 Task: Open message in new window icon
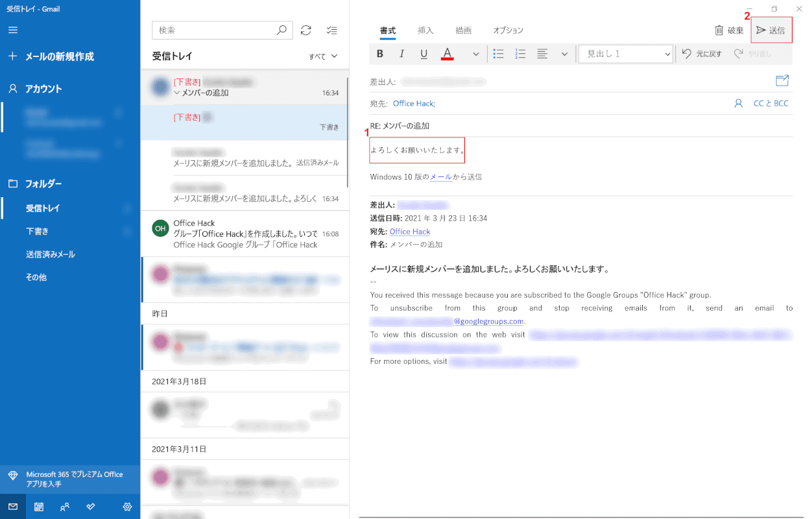click(x=782, y=80)
